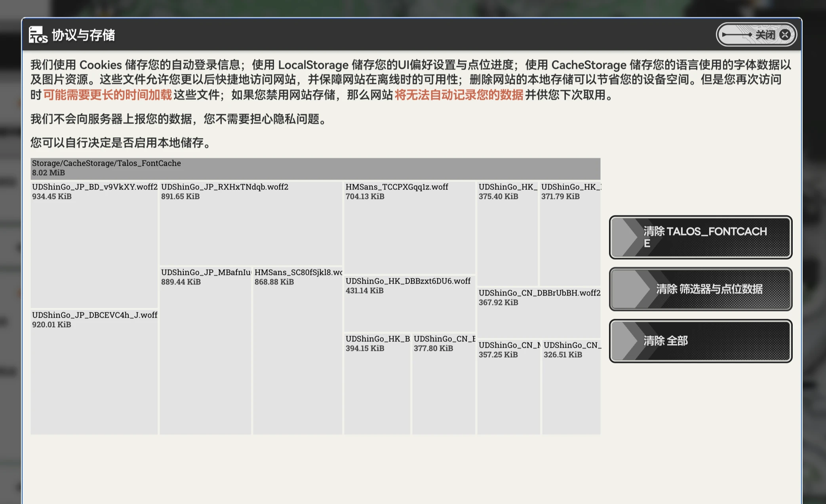Click the 889.44 KiB UDShinGo_JP_M block
The width and height of the screenshot is (826, 504).
click(205, 350)
